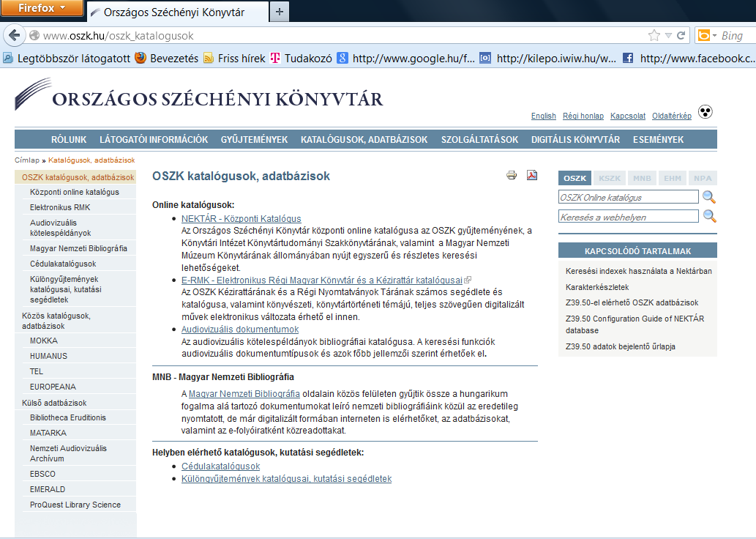
Task: Open the LÁTOGATÓI INFORMÁCIÓK menu
Action: [154, 139]
